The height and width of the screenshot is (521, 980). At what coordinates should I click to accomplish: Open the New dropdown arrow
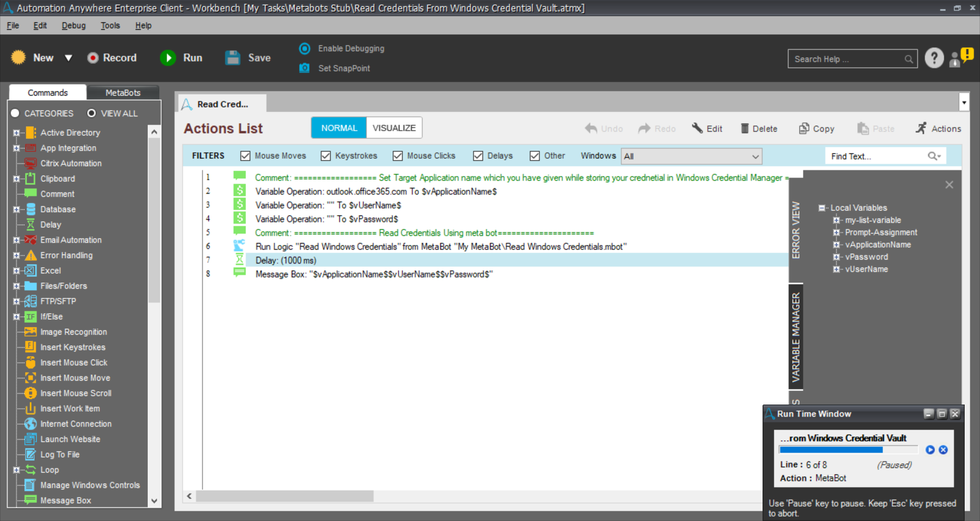pos(68,58)
